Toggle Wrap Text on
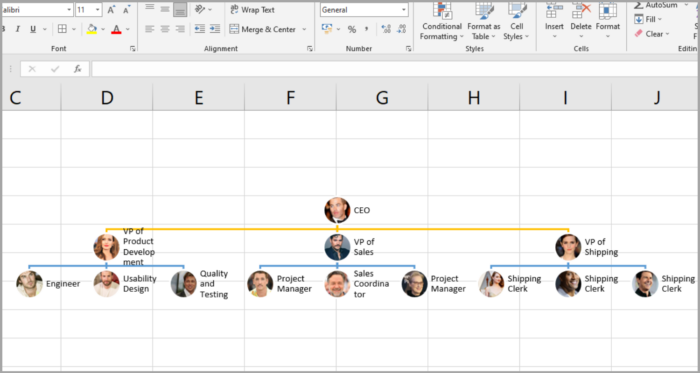Viewport: 700px width, 373px height. pos(253,9)
